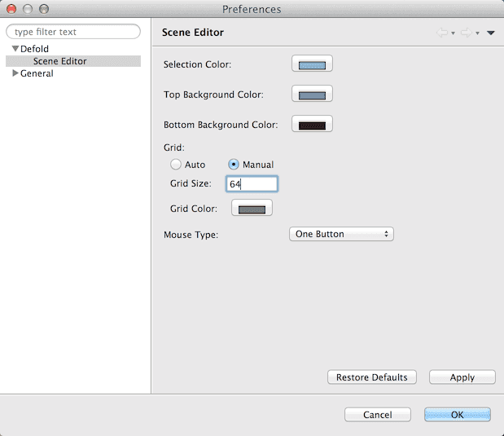Select Scene Editor in the tree
This screenshot has width=504, height=436.
(x=59, y=61)
